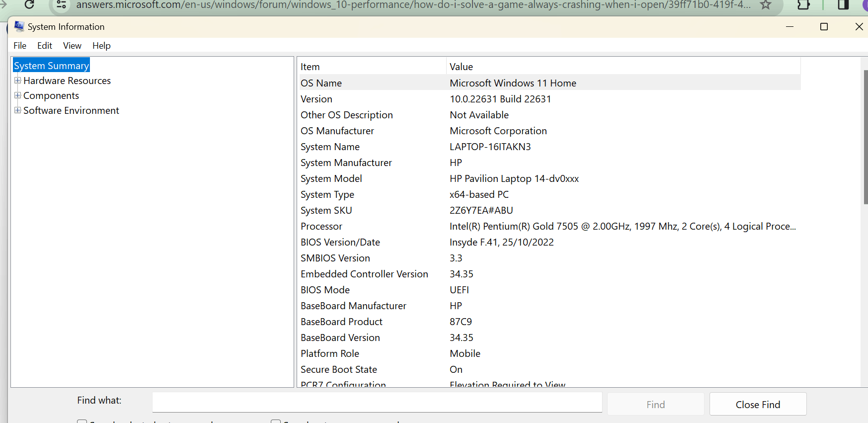This screenshot has height=423, width=868.
Task: Open the File menu
Action: tap(20, 46)
